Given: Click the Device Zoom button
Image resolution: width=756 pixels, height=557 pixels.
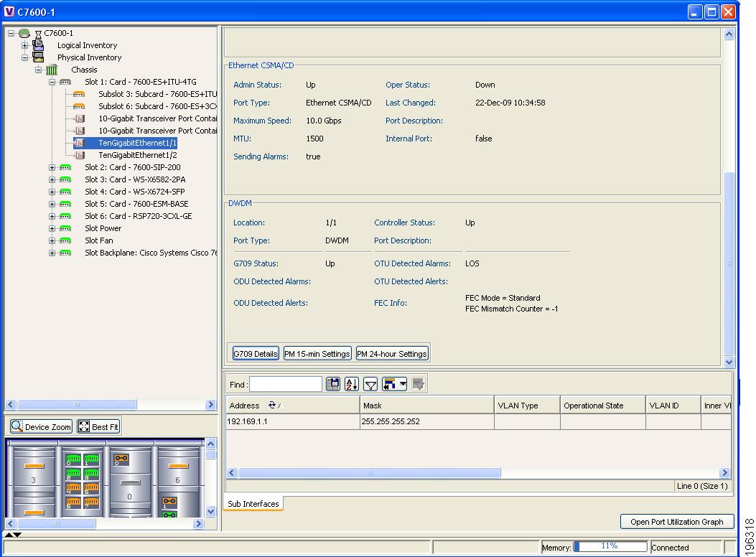Looking at the screenshot, I should click(42, 426).
